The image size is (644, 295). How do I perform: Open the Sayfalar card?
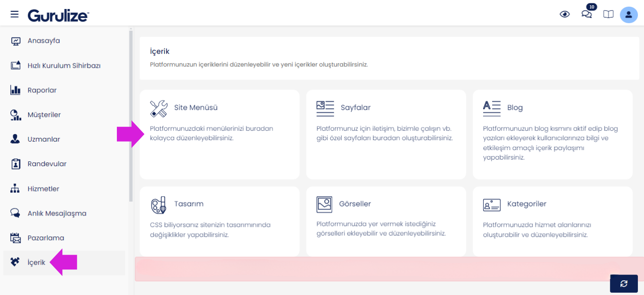(x=386, y=134)
